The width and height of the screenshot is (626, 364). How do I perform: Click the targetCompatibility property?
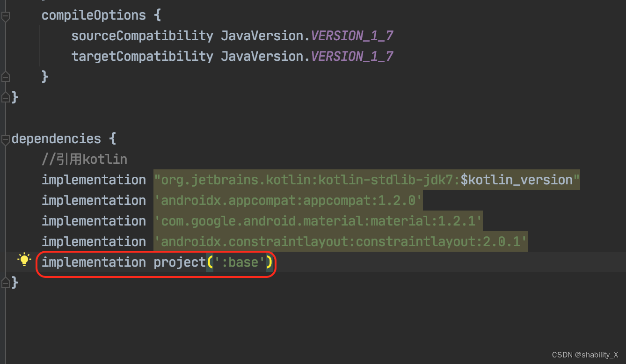[x=142, y=56]
